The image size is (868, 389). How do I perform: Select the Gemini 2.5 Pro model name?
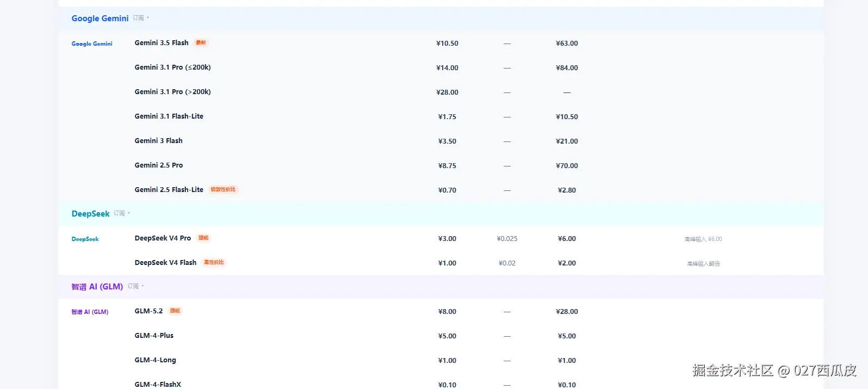click(159, 165)
